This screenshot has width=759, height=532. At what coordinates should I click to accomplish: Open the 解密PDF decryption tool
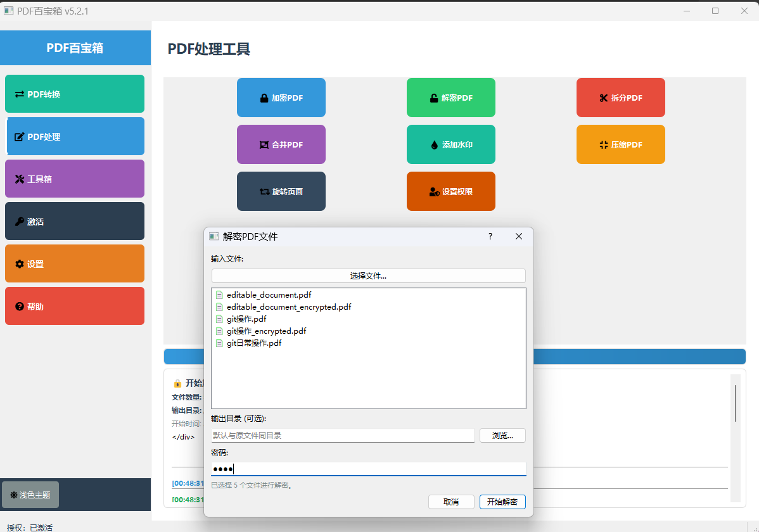450,98
